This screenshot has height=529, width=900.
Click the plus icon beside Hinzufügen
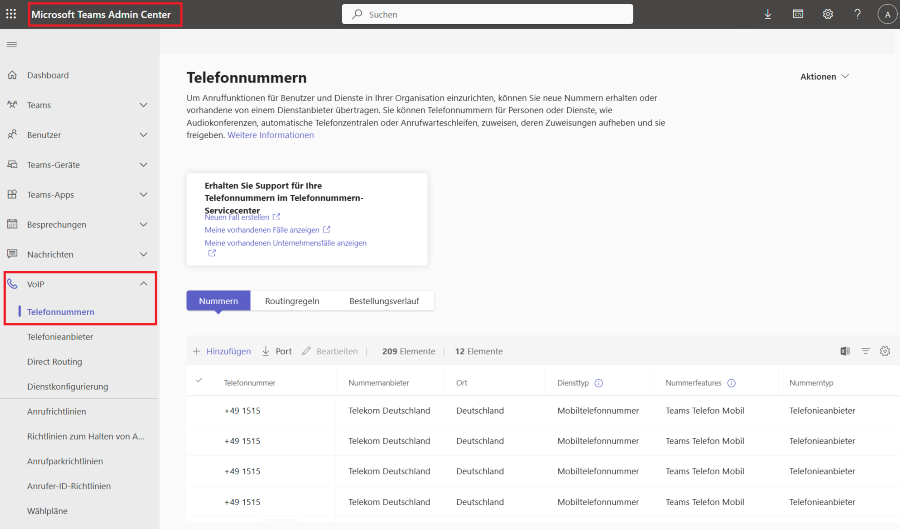(196, 351)
